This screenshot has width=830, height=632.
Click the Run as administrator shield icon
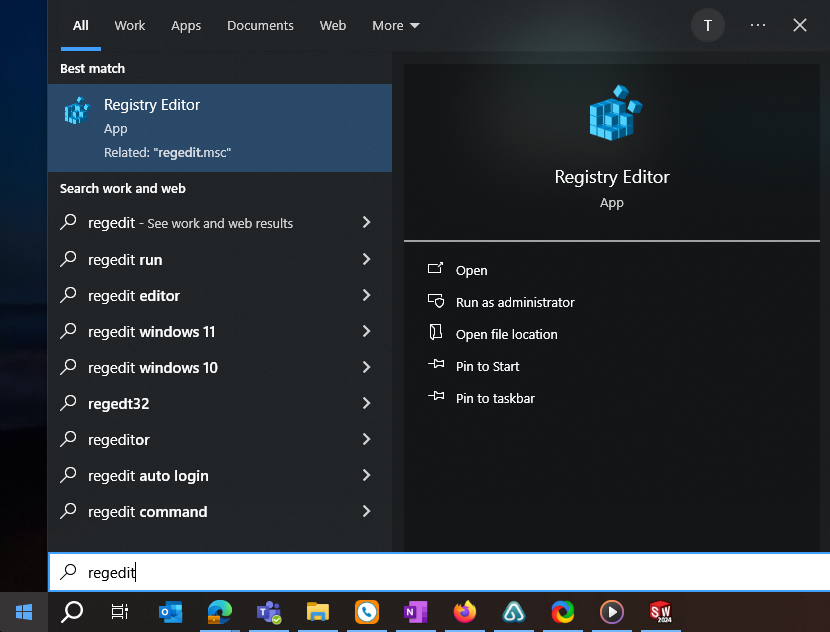click(x=436, y=301)
